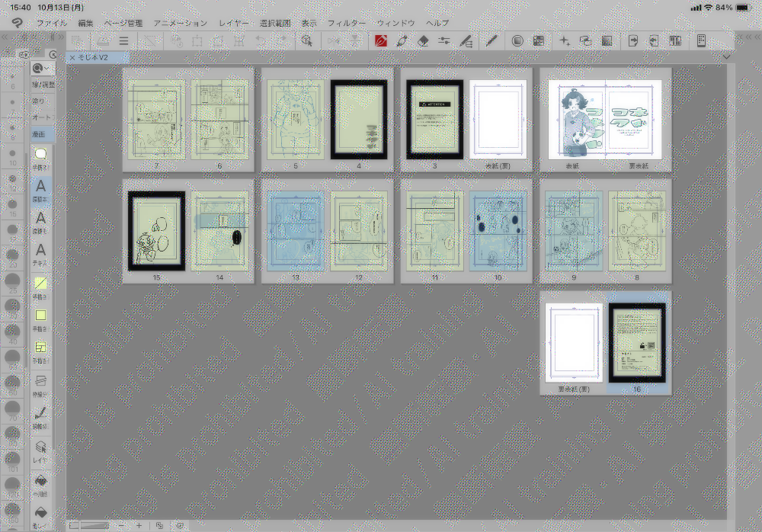The width and height of the screenshot is (762, 532).
Task: Open the ファイル menu
Action: coord(52,24)
